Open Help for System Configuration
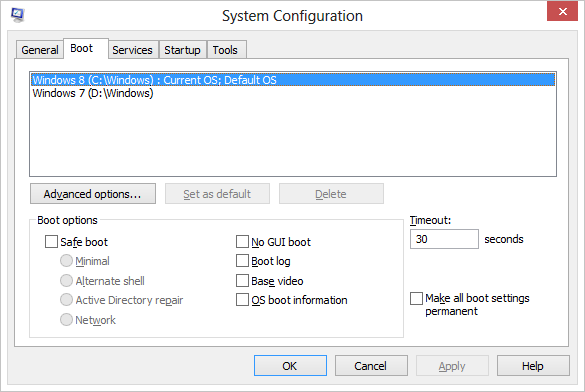585x392 pixels. (x=533, y=366)
